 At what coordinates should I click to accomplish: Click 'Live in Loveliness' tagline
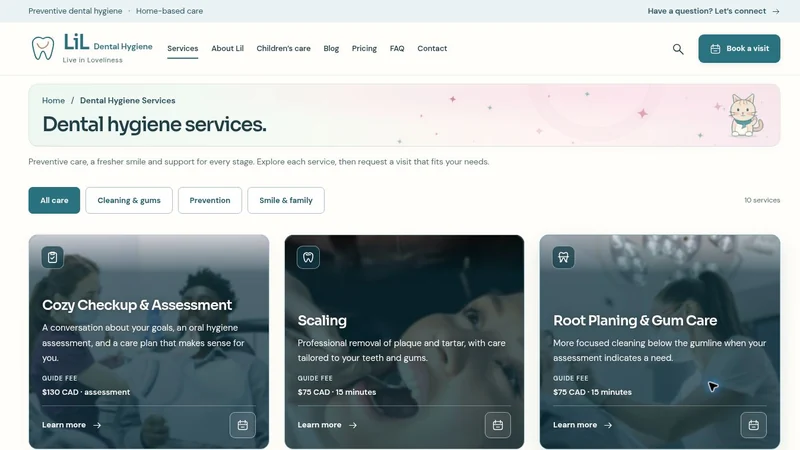92,60
